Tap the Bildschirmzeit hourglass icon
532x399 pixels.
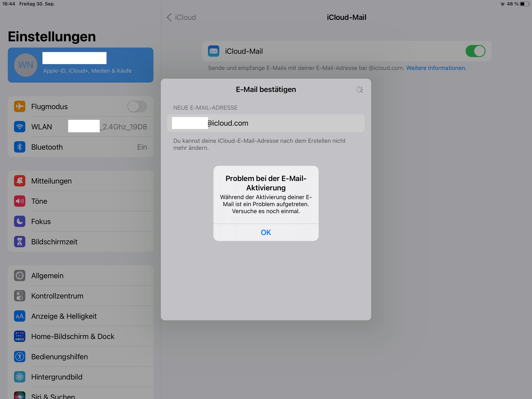[x=19, y=241]
